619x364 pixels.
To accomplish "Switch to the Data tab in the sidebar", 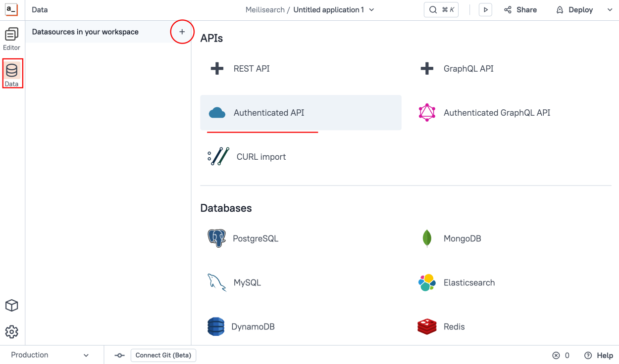I will 11,73.
